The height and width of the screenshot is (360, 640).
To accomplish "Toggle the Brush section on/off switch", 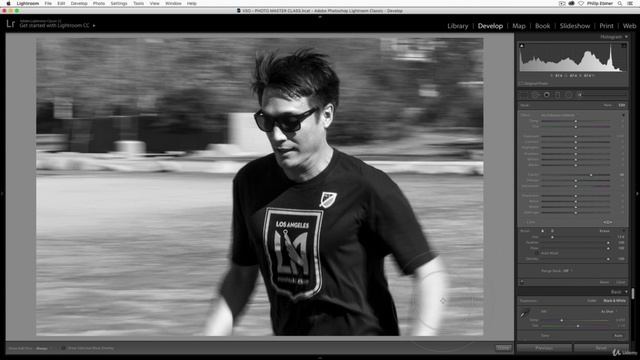I will pos(623,231).
